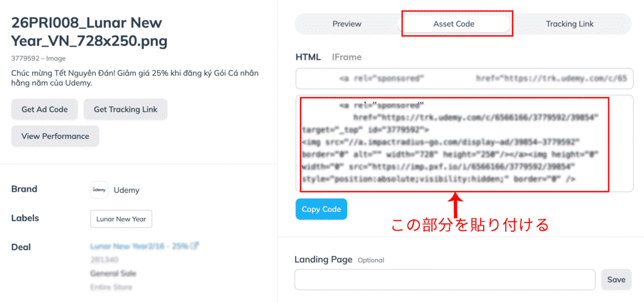Image resolution: width=644 pixels, height=303 pixels.
Task: Click the Udemy brand name text
Action: point(126,190)
